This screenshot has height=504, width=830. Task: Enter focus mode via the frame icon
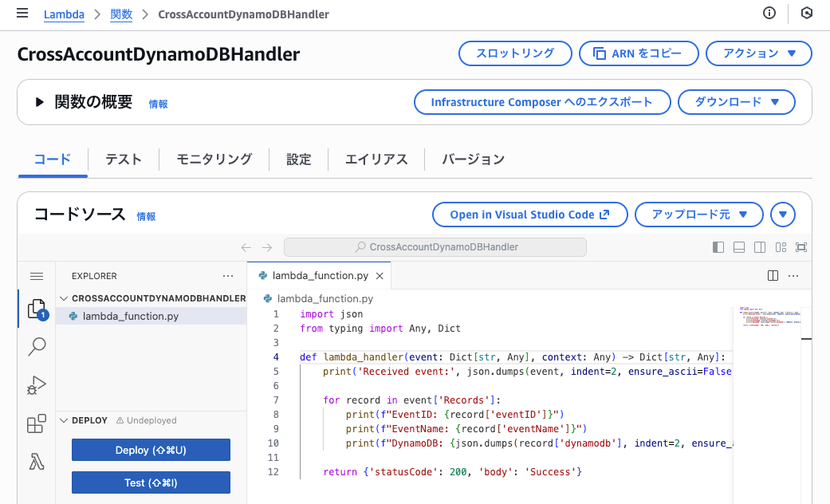point(801,247)
